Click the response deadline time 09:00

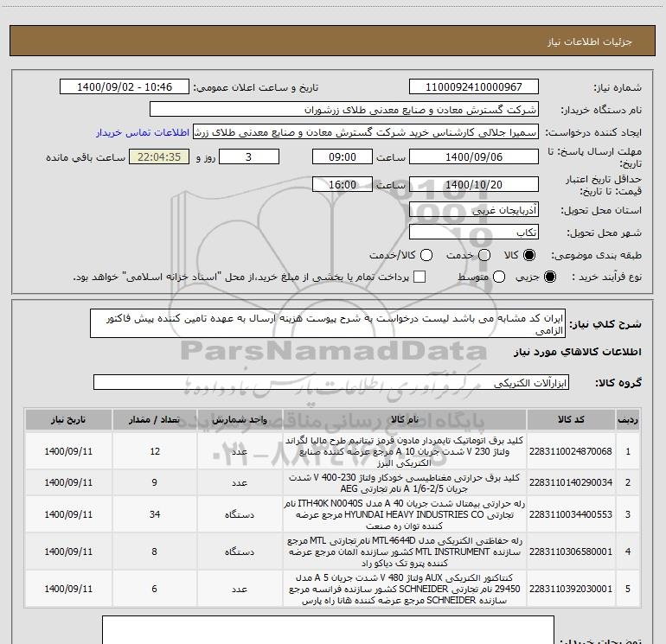click(343, 157)
